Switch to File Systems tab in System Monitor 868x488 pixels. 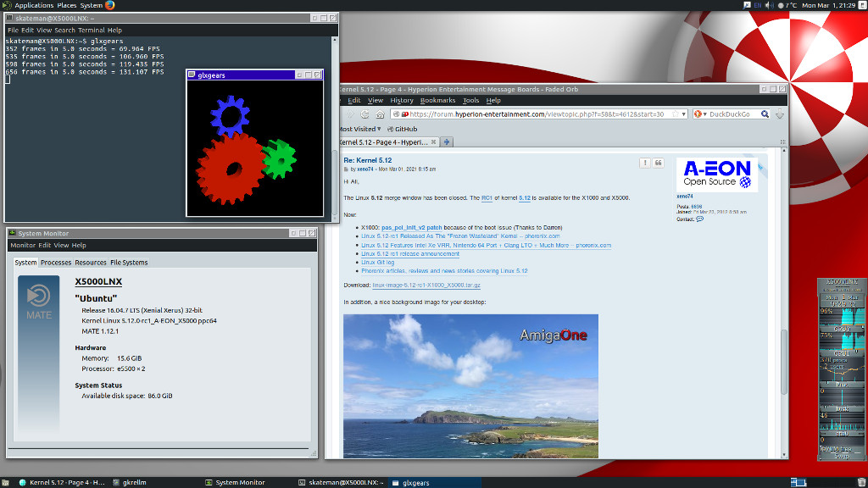(x=129, y=263)
